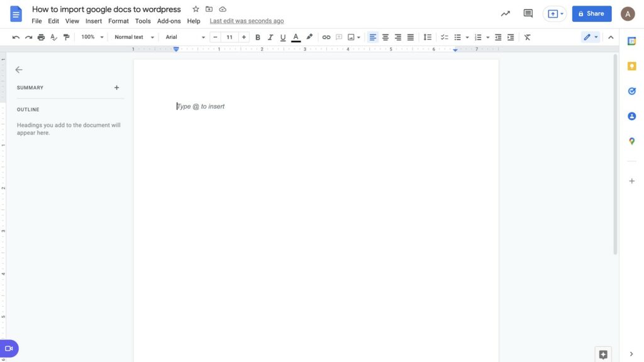Click the blue Share button

pyautogui.click(x=591, y=13)
